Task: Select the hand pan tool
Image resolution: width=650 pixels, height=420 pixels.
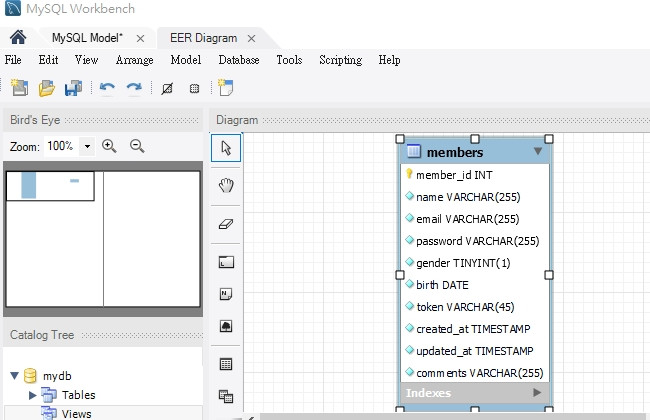Action: coord(226,185)
